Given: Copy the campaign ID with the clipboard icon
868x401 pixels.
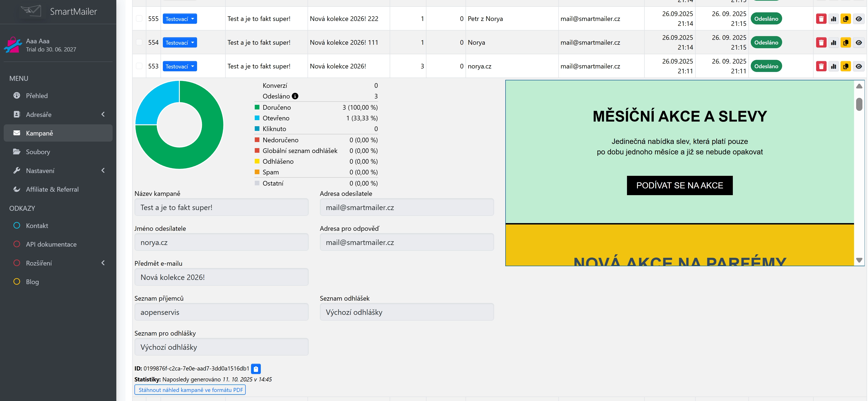Looking at the screenshot, I should [256, 369].
